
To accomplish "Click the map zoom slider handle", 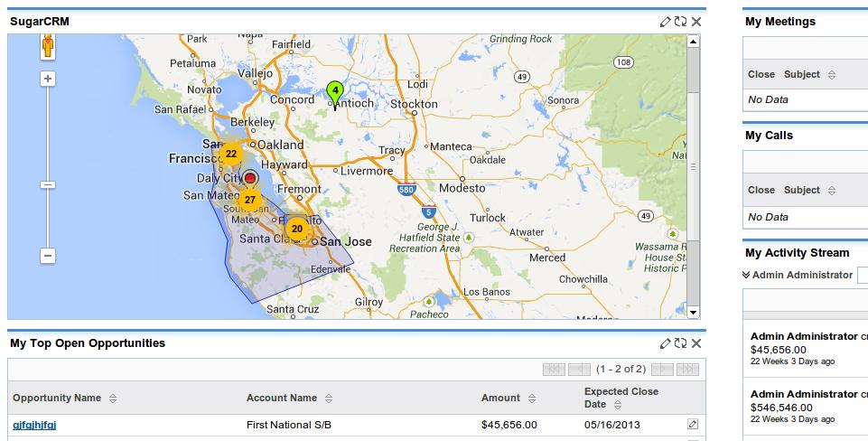I will click(48, 184).
